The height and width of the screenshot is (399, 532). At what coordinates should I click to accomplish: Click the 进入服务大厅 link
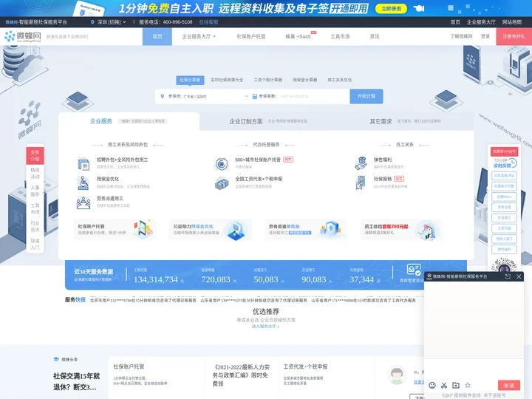(x=265, y=327)
